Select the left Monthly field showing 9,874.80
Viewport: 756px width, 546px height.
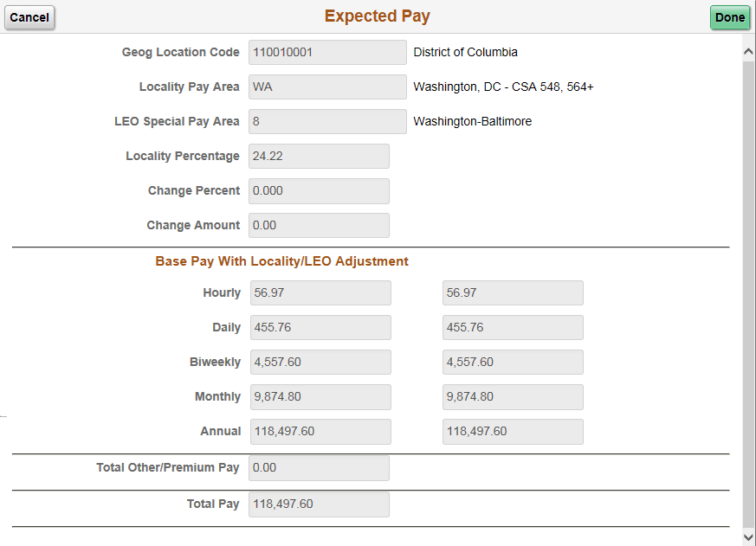click(320, 396)
